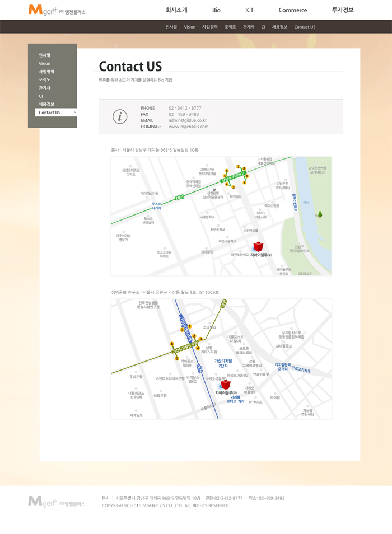This screenshot has height=534, width=392.
Task: Select Vision in the dark submenu bar
Action: tap(190, 27)
